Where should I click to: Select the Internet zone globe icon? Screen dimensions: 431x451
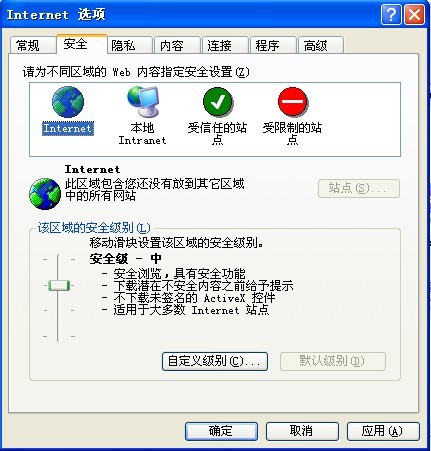point(68,102)
